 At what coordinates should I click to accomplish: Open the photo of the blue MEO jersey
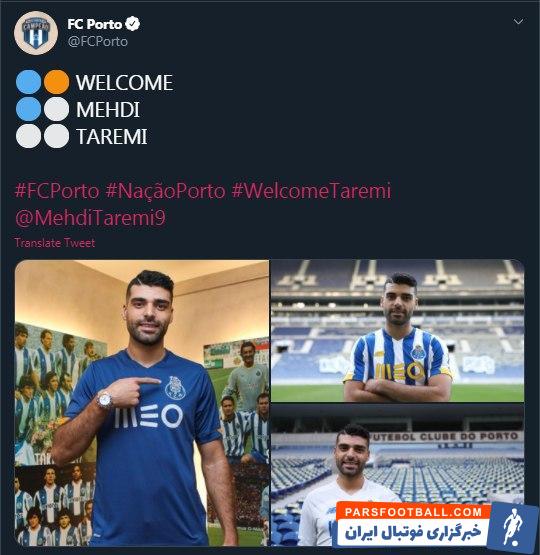click(142, 402)
